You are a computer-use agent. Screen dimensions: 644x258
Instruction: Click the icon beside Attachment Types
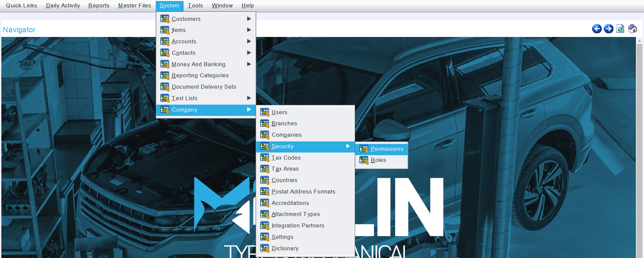point(265,214)
